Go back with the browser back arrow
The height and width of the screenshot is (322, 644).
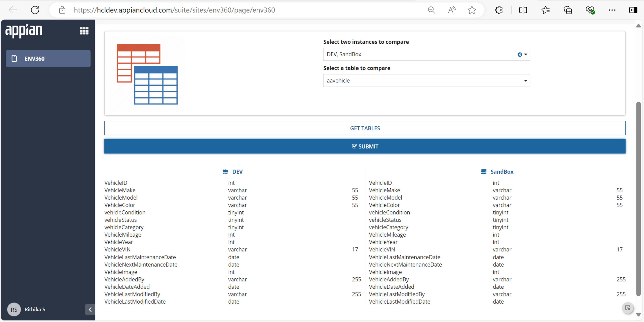click(13, 10)
